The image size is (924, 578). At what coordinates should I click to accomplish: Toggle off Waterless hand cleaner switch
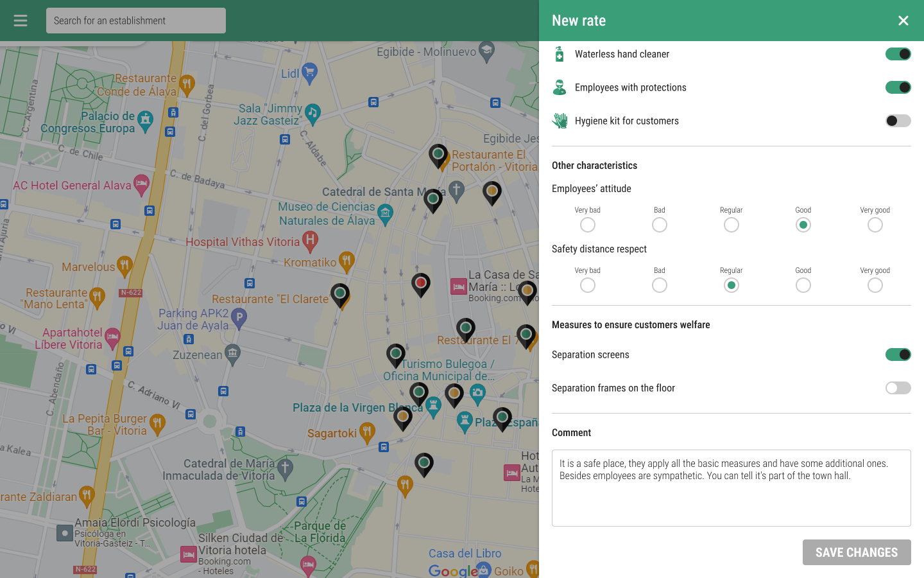click(x=898, y=54)
